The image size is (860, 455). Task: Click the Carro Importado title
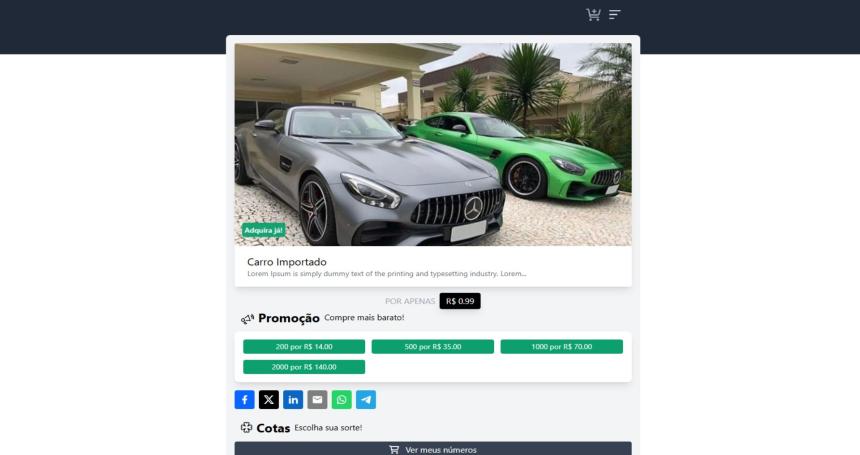[x=287, y=262]
